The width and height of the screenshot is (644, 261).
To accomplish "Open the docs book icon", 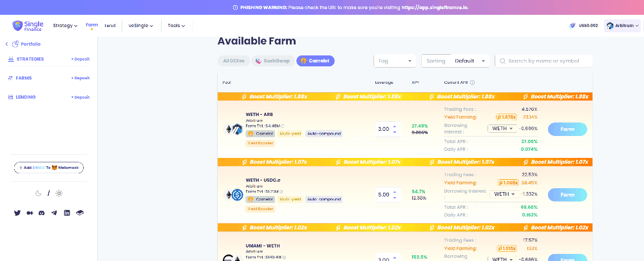I will tap(80, 213).
